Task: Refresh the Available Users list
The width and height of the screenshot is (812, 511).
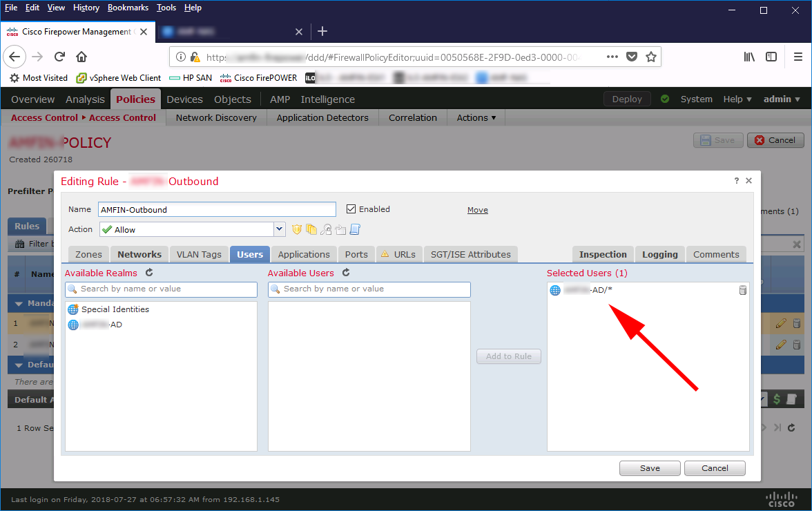Action: (345, 272)
